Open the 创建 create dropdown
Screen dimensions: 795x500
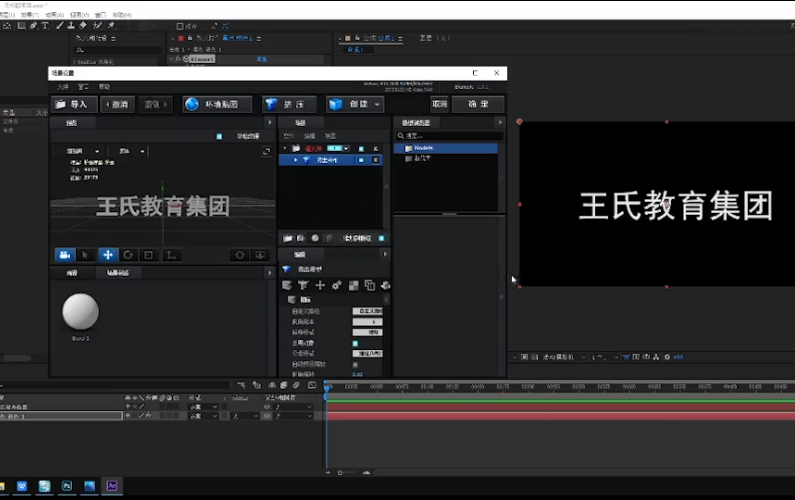(354, 104)
